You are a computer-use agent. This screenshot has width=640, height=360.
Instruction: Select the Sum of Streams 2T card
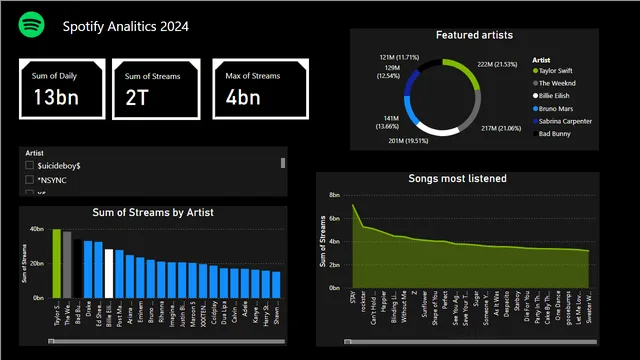pyautogui.click(x=156, y=89)
